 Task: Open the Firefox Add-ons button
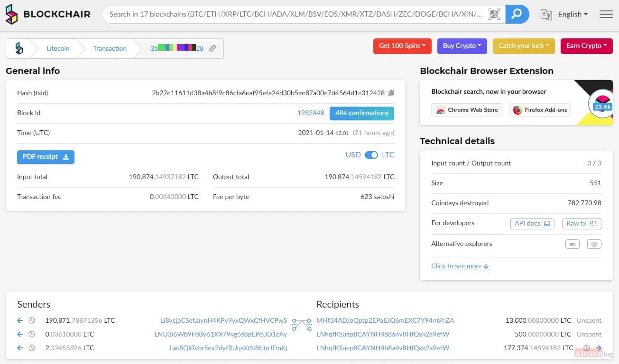pos(540,110)
